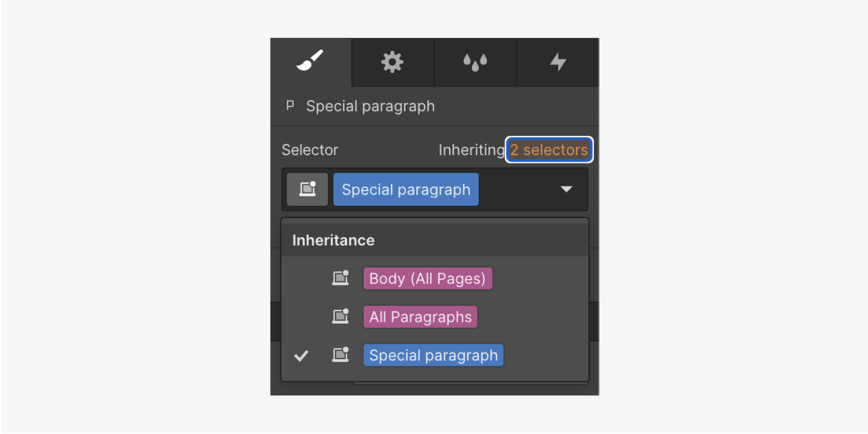This screenshot has width=868, height=434.
Task: Click the checkmark next to Special paragraph
Action: [301, 355]
